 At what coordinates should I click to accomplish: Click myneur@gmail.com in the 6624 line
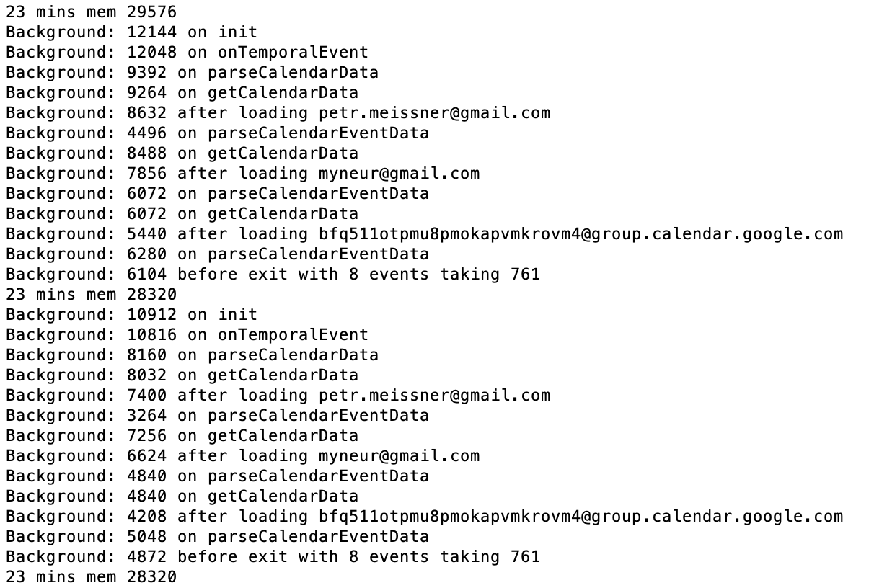[x=399, y=455]
